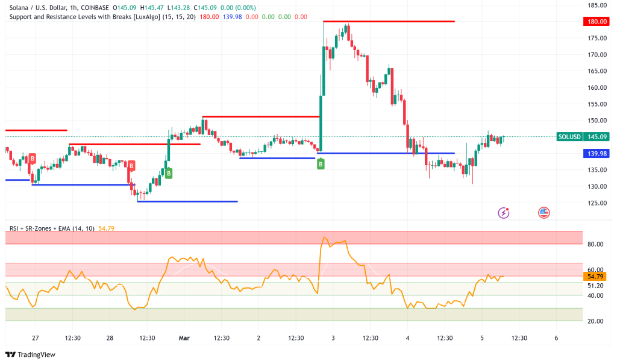Image resolution: width=617 pixels, height=364 pixels.
Task: Click the 165.00 price axis tick
Action: (x=597, y=71)
